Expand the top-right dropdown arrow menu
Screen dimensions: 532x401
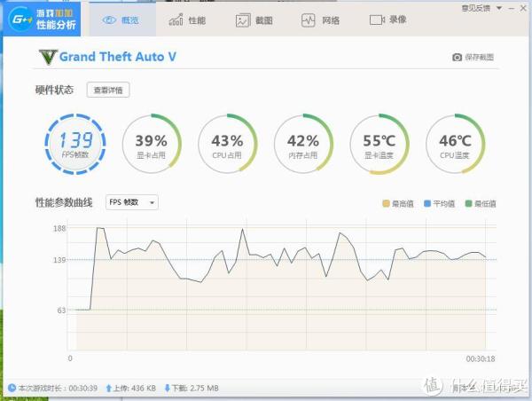tap(499, 8)
